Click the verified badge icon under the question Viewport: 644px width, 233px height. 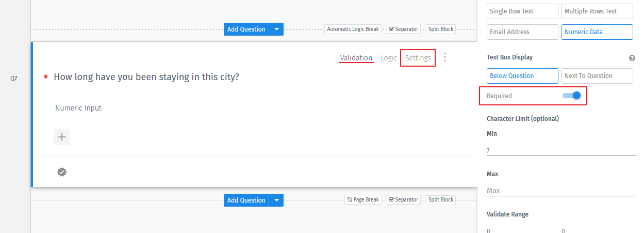point(62,172)
